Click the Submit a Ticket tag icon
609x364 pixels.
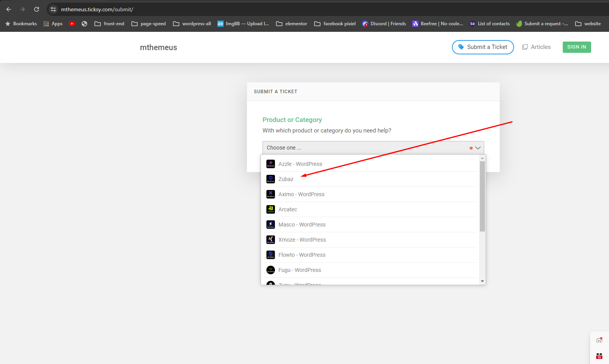[461, 47]
